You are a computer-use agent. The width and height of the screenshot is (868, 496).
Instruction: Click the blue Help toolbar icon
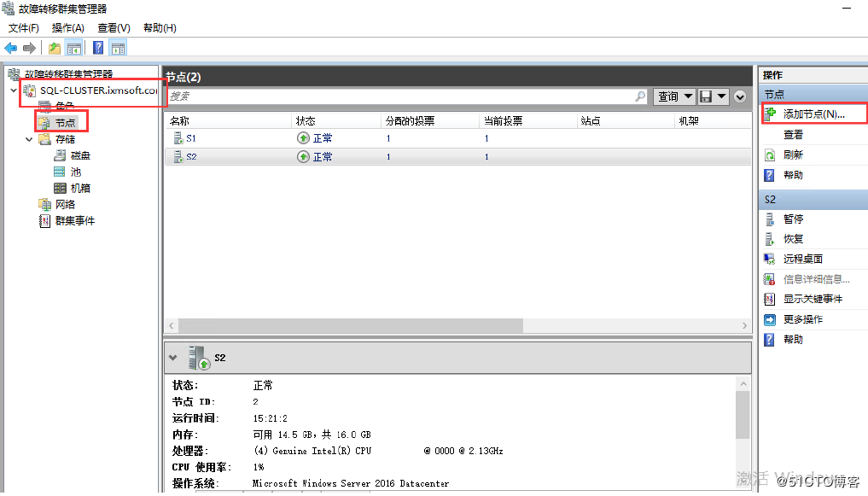coord(98,48)
